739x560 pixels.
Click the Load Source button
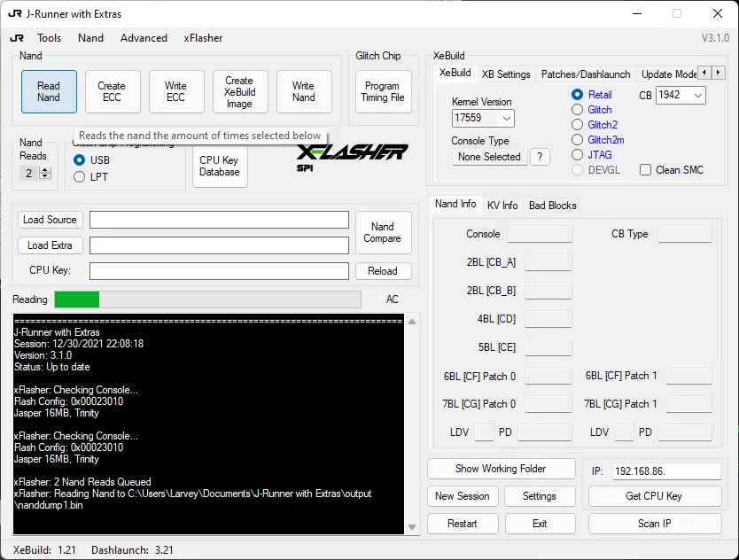pos(50,220)
